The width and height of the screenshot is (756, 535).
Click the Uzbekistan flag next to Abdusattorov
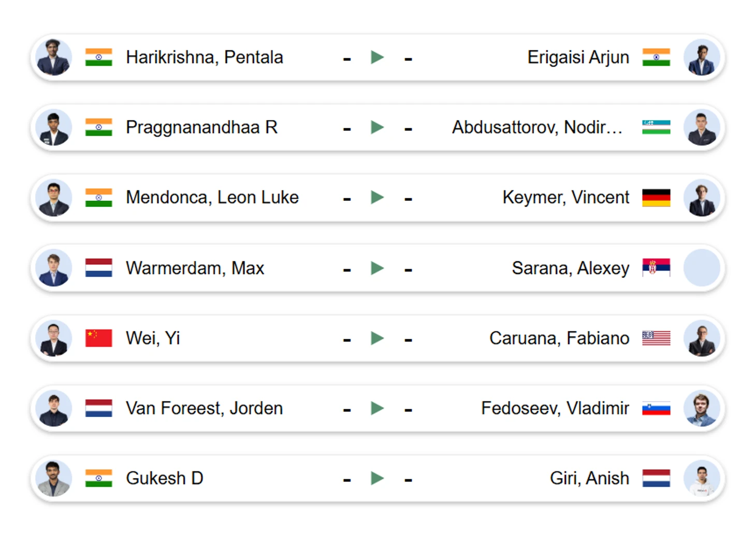click(656, 127)
